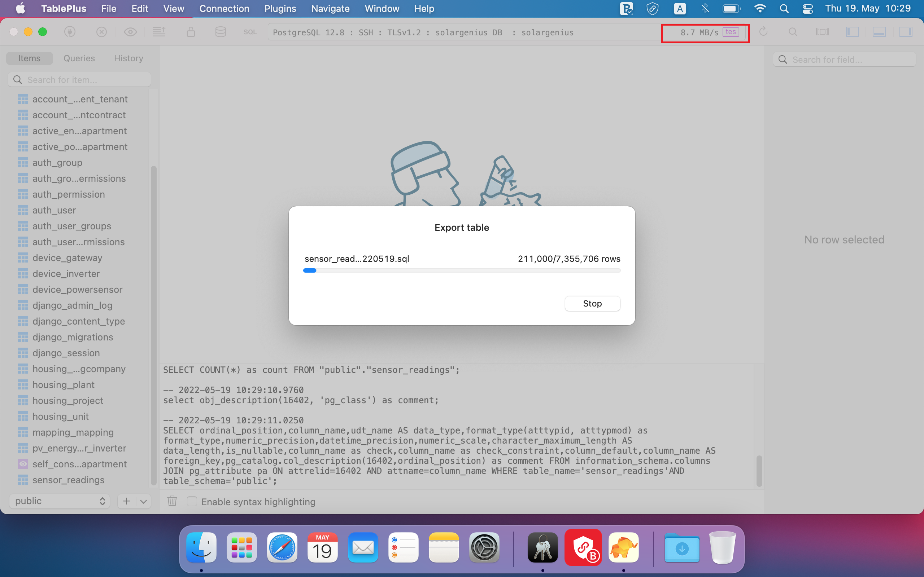The width and height of the screenshot is (924, 577).
Task: Click the connection plug icon
Action: point(70,32)
